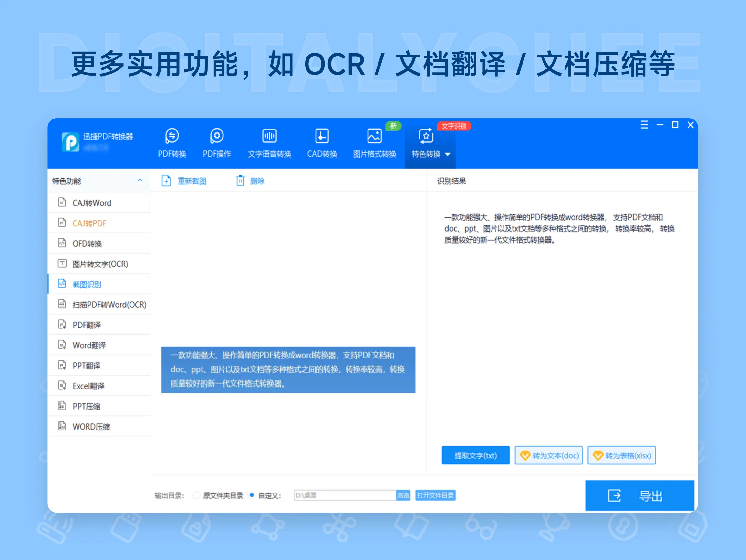Select 图片转文字(OCR) in the sidebar

point(99,264)
